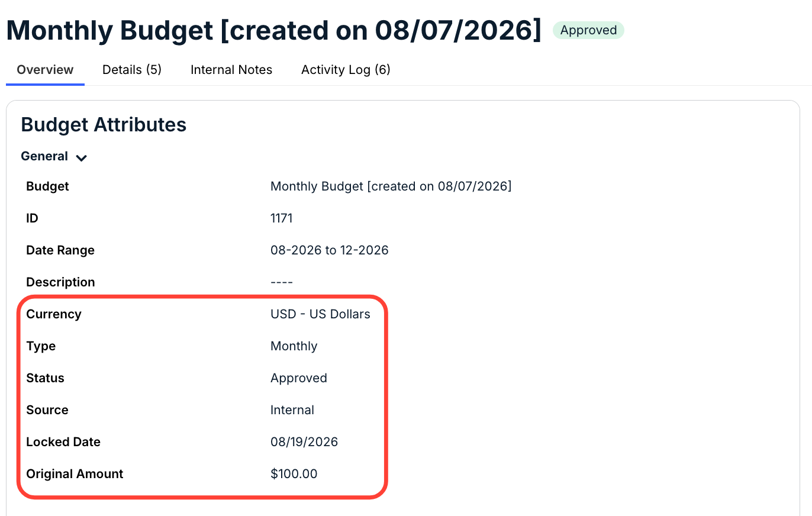Click the Monthly Budget page title

pyautogui.click(x=273, y=30)
